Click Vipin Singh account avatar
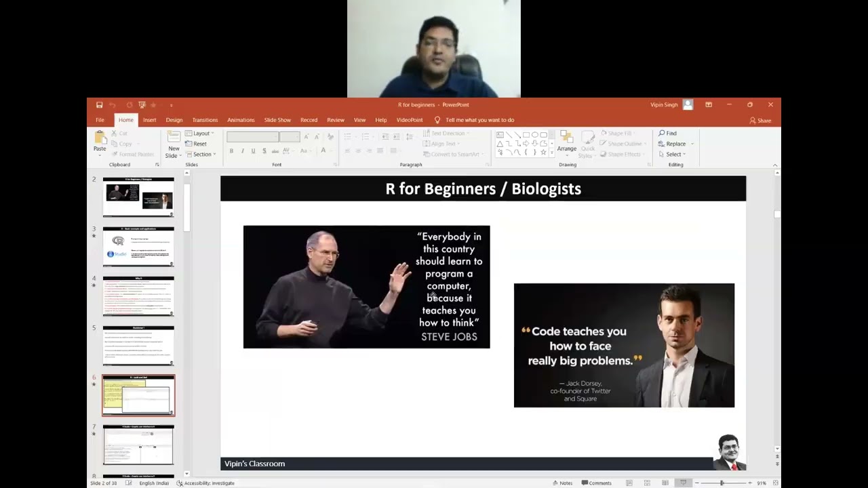 688,105
